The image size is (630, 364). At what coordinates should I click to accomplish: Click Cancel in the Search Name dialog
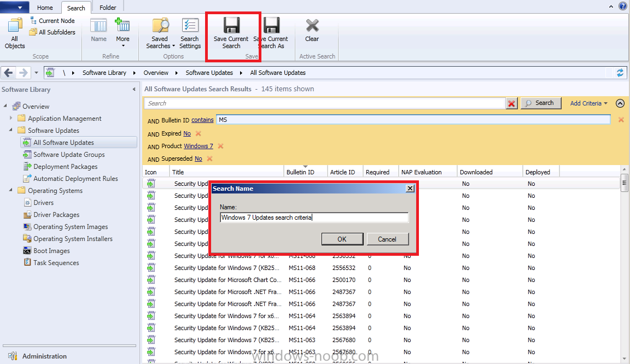pos(387,239)
